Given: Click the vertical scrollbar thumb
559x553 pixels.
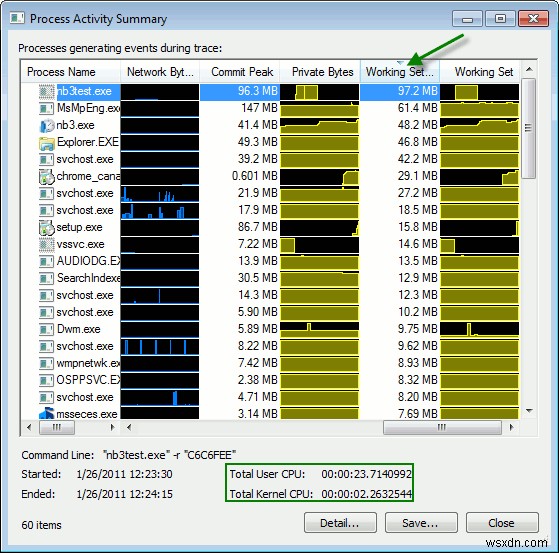Looking at the screenshot, I should click(528, 128).
